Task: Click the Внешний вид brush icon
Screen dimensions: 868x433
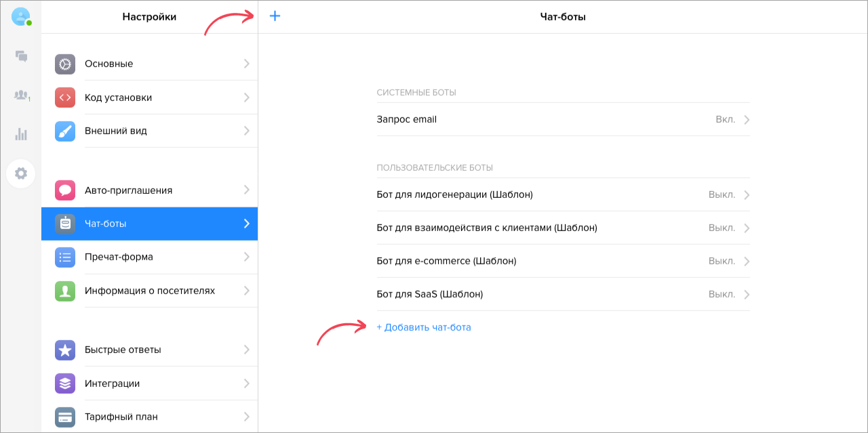Action: [x=65, y=131]
